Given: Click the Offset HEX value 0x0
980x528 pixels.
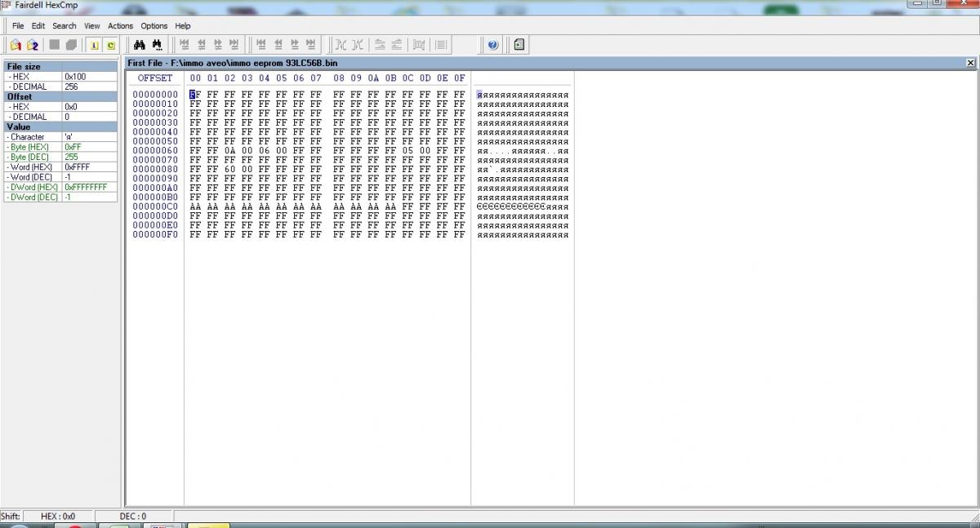Looking at the screenshot, I should coord(90,107).
